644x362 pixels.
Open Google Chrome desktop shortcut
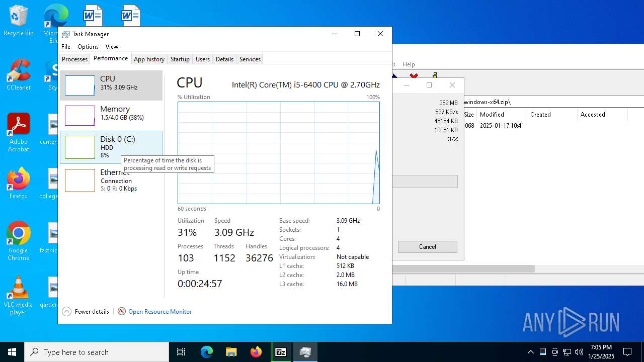tap(18, 241)
